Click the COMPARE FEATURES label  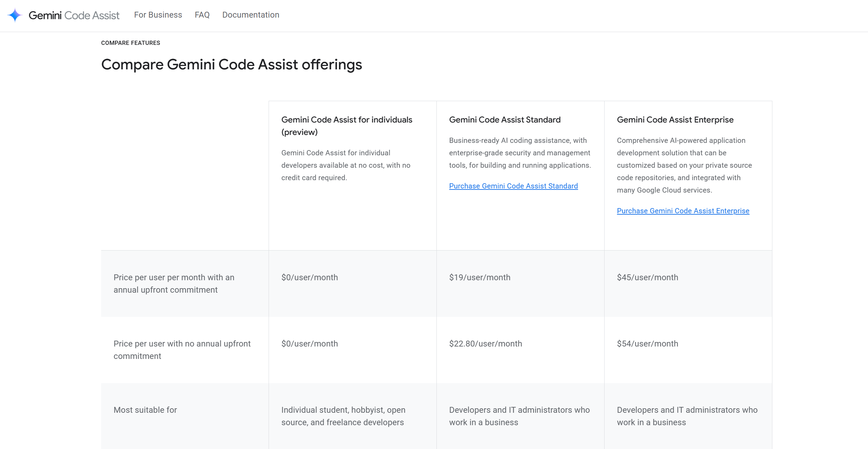[x=131, y=43]
